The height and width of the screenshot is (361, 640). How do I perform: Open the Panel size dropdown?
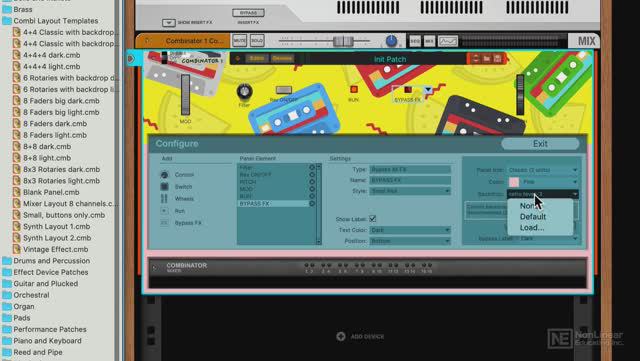[x=543, y=170]
